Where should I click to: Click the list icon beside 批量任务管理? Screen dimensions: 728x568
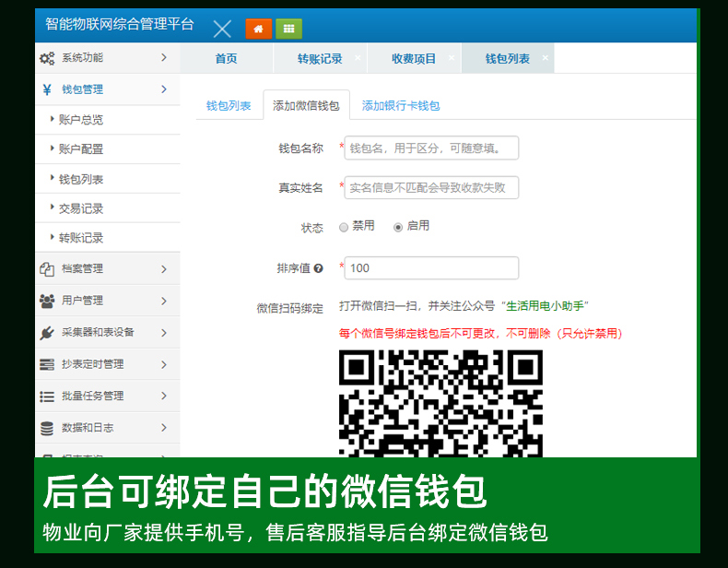click(47, 396)
